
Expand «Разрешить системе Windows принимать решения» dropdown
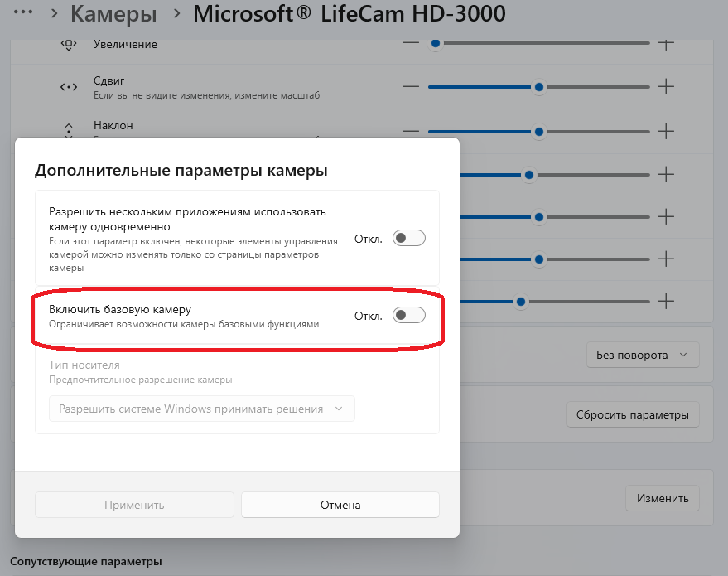point(202,409)
